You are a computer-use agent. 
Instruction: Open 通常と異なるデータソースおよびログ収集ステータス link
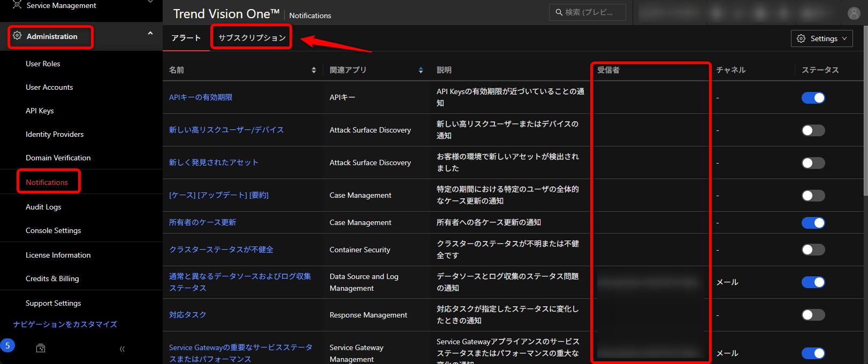[x=240, y=282]
